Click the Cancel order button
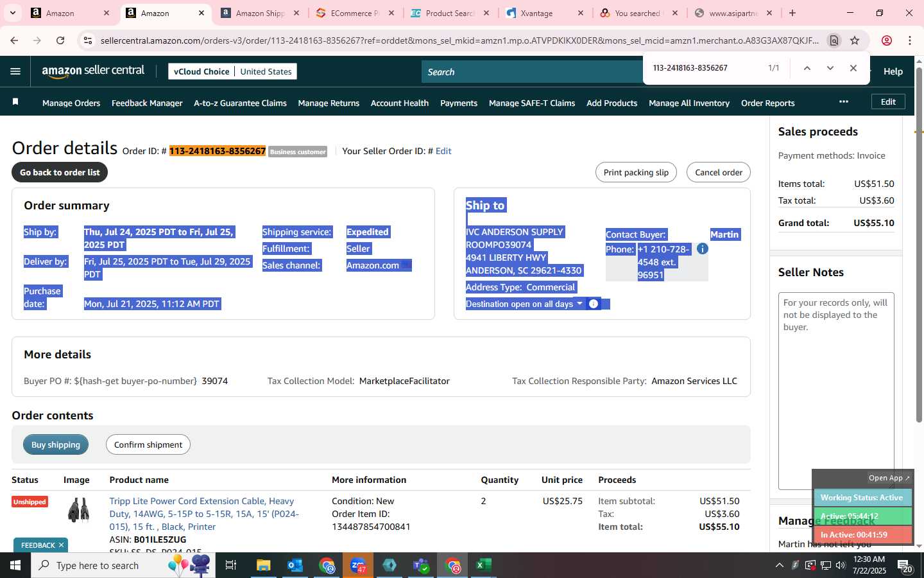The image size is (924, 578). [719, 172]
